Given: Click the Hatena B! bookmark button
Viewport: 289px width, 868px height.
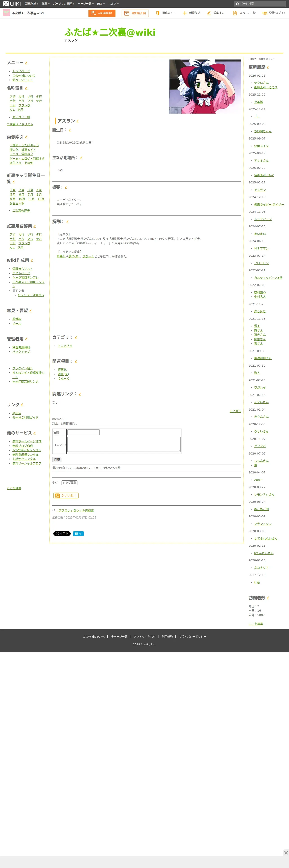Looking at the screenshot, I should (x=78, y=534).
